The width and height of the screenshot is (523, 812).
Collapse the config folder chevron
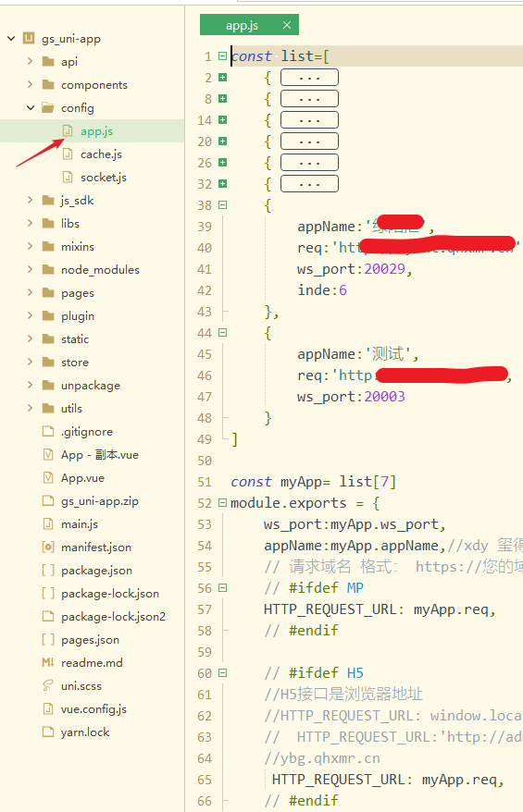click(x=31, y=107)
